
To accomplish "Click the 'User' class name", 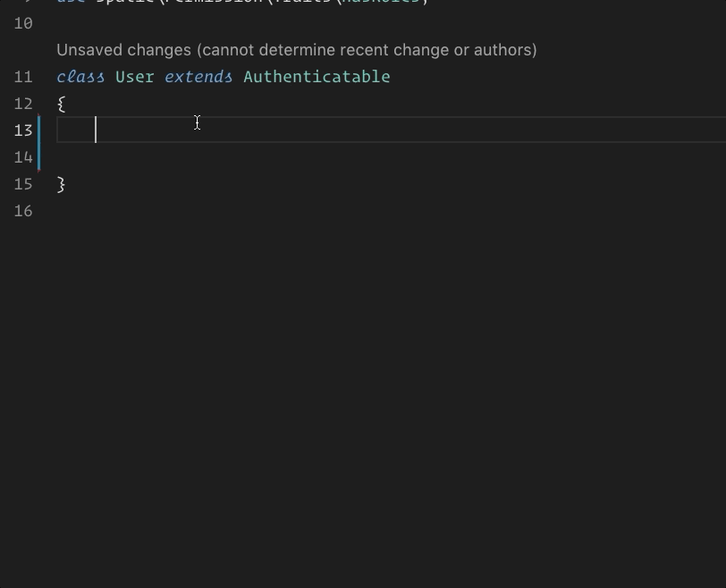I will tap(135, 77).
